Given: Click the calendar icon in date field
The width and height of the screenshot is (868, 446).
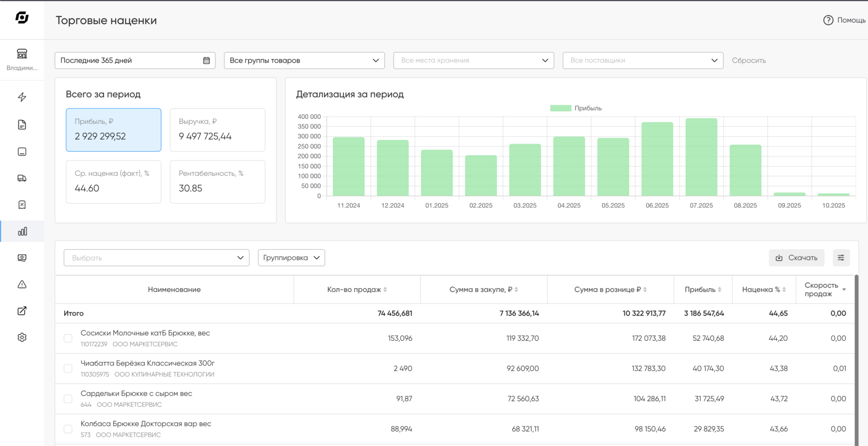Looking at the screenshot, I should [206, 60].
